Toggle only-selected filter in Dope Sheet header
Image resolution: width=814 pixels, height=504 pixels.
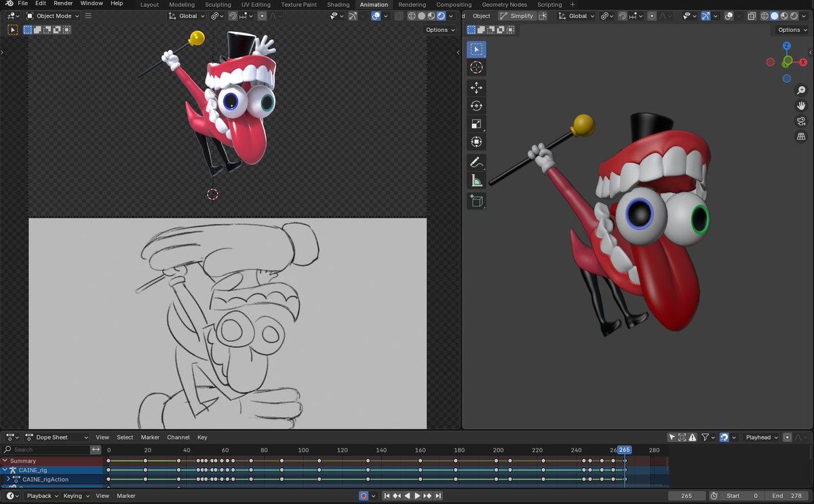[x=672, y=438]
